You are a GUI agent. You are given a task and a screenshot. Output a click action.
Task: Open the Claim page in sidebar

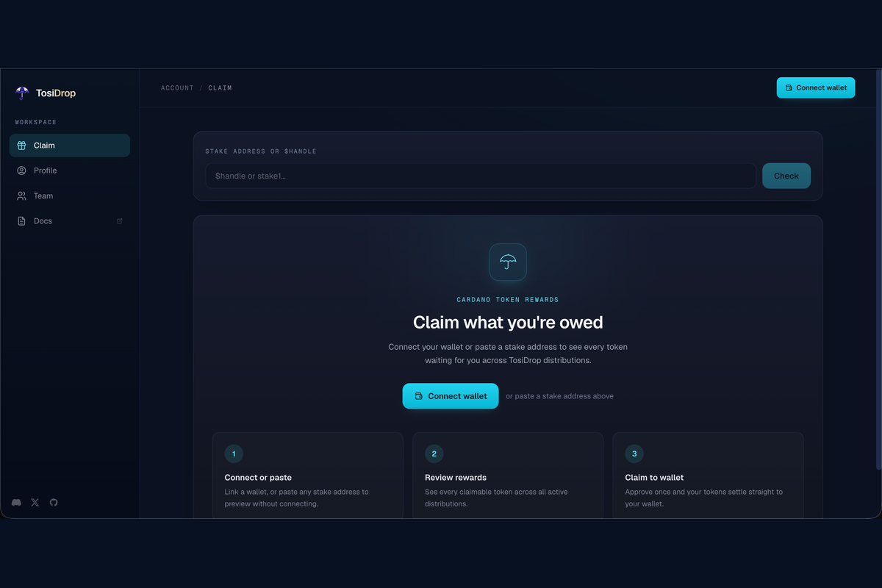[70, 146]
